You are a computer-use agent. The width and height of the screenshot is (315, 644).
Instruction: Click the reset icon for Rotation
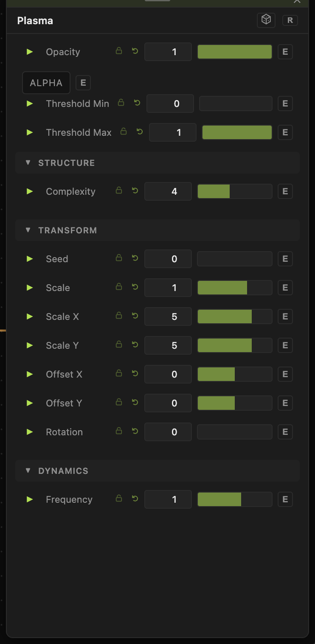[135, 431]
